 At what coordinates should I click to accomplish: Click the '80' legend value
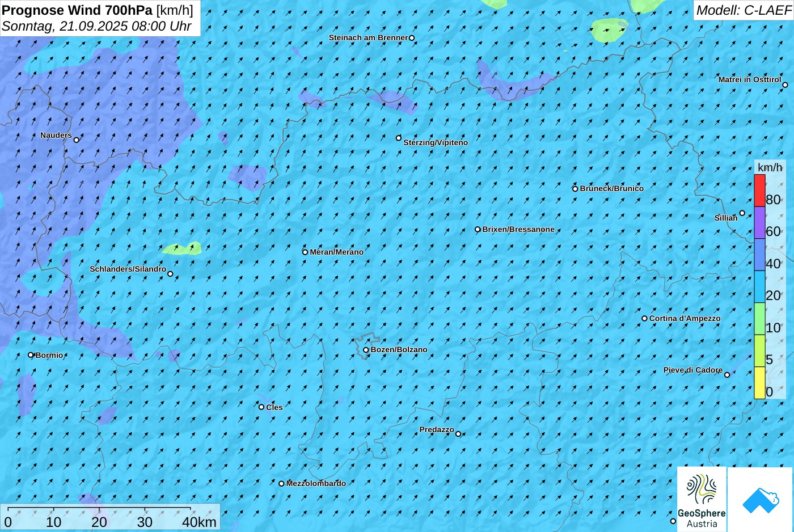click(773, 200)
